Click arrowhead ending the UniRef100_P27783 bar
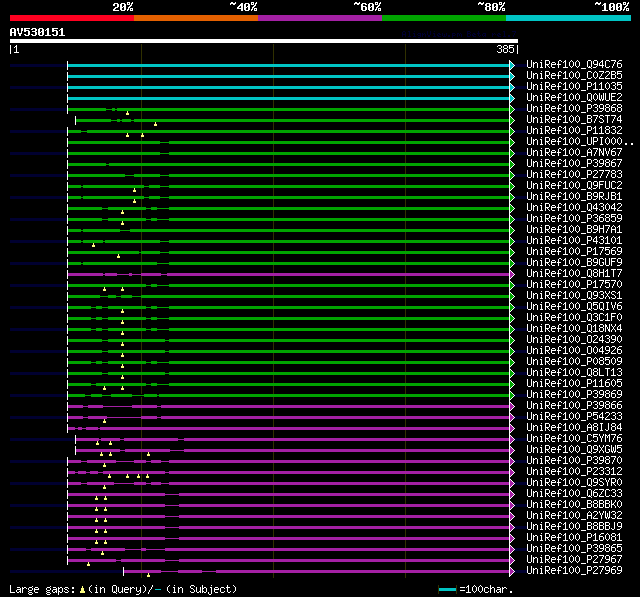Image resolution: width=640 pixels, height=597 pixels. pos(512,175)
